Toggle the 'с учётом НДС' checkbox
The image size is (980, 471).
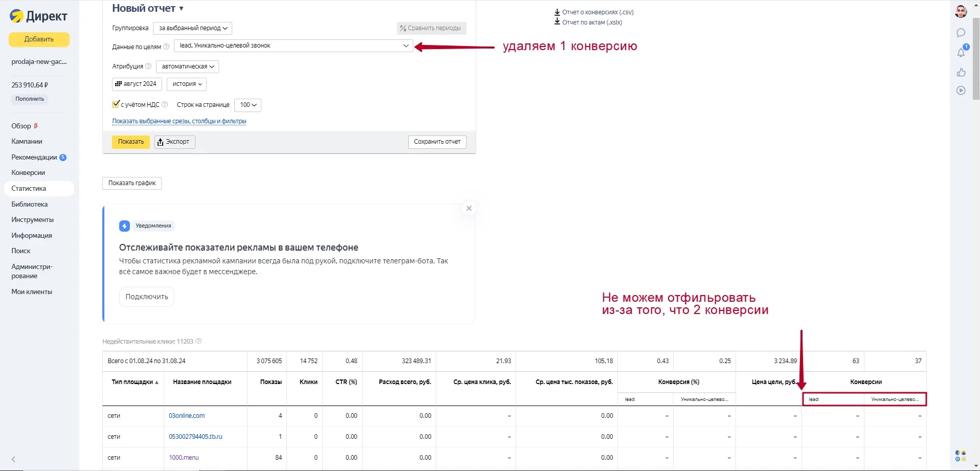click(x=116, y=104)
